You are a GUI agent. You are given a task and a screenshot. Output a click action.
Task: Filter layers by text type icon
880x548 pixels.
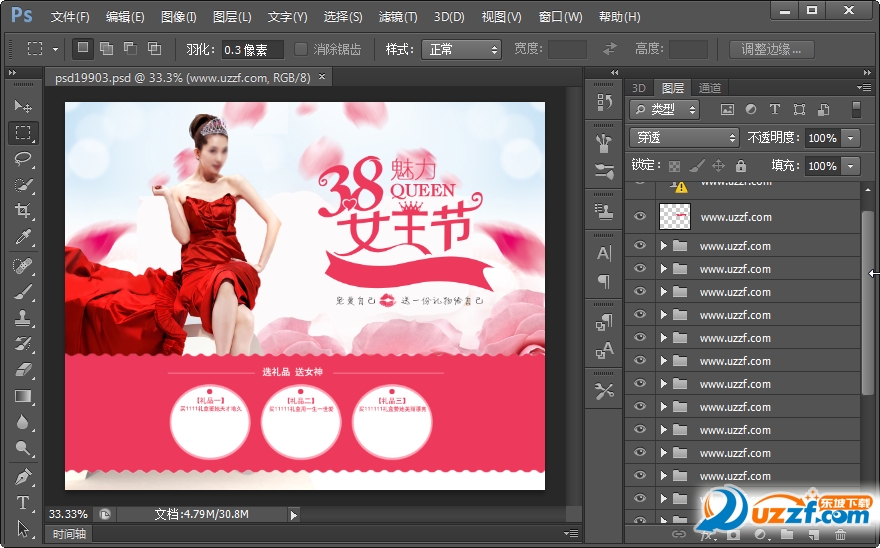point(775,110)
